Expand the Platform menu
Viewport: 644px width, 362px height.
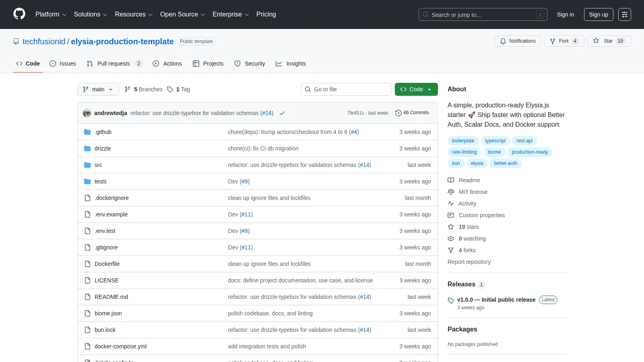51,14
